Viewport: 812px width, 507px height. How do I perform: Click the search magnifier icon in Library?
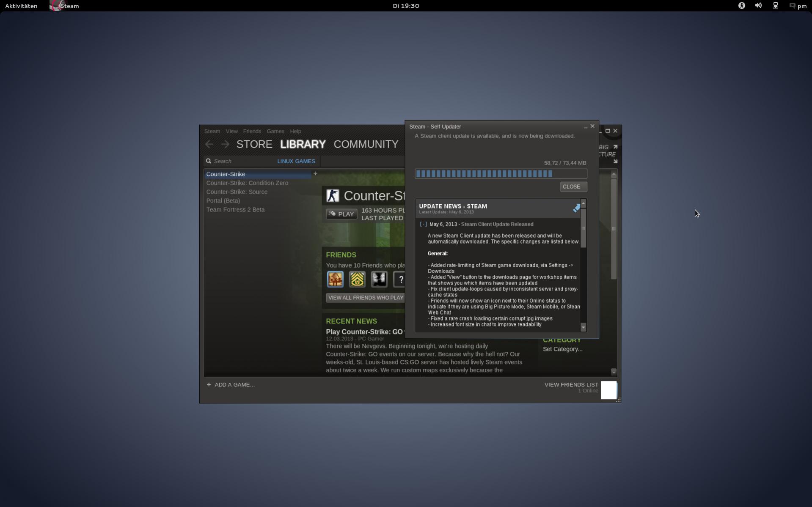[x=209, y=161]
